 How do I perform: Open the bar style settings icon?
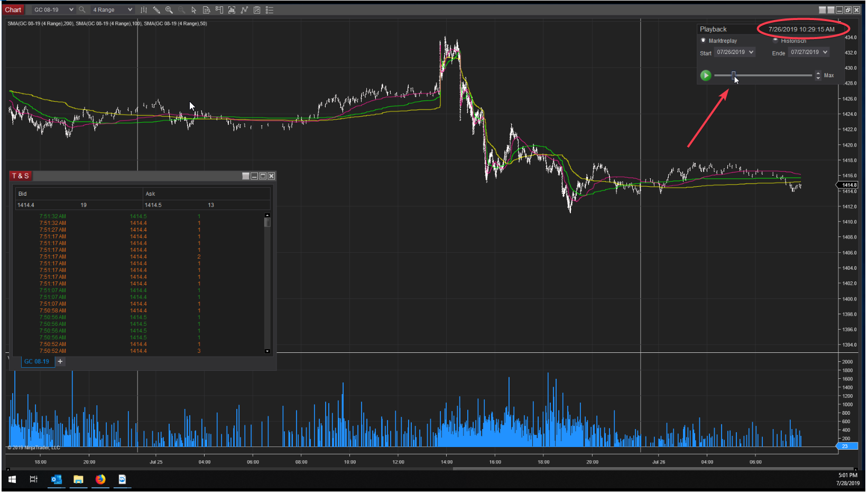point(144,10)
